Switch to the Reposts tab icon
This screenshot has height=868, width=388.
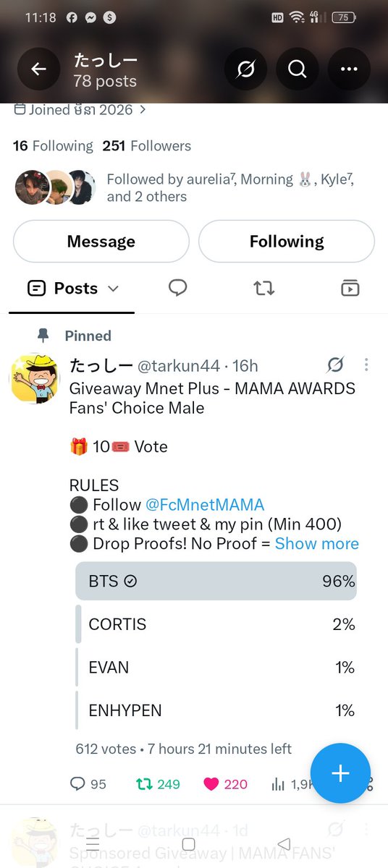pyautogui.click(x=264, y=288)
